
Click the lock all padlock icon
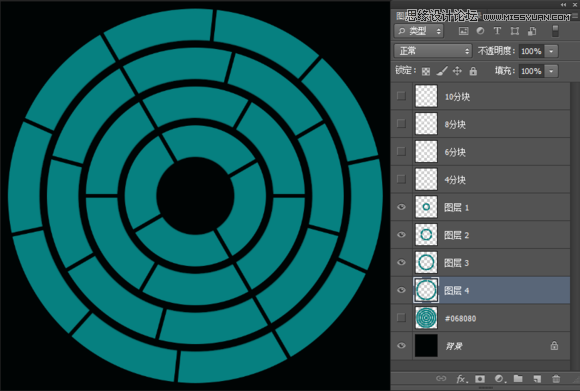click(x=473, y=71)
